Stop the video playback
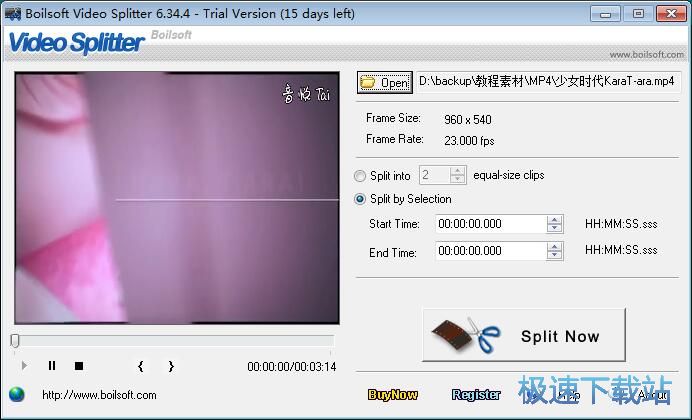This screenshot has width=692, height=420. (x=79, y=366)
